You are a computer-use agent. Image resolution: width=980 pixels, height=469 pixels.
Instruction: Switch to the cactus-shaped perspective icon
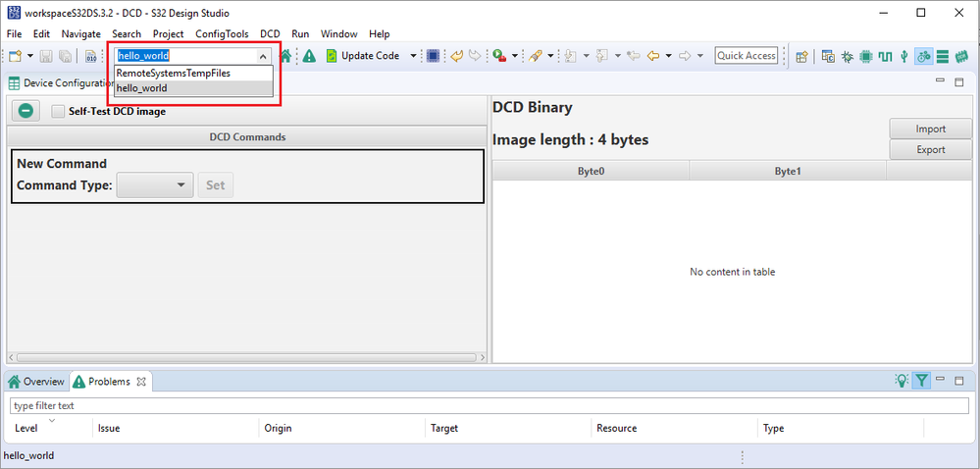coord(903,56)
